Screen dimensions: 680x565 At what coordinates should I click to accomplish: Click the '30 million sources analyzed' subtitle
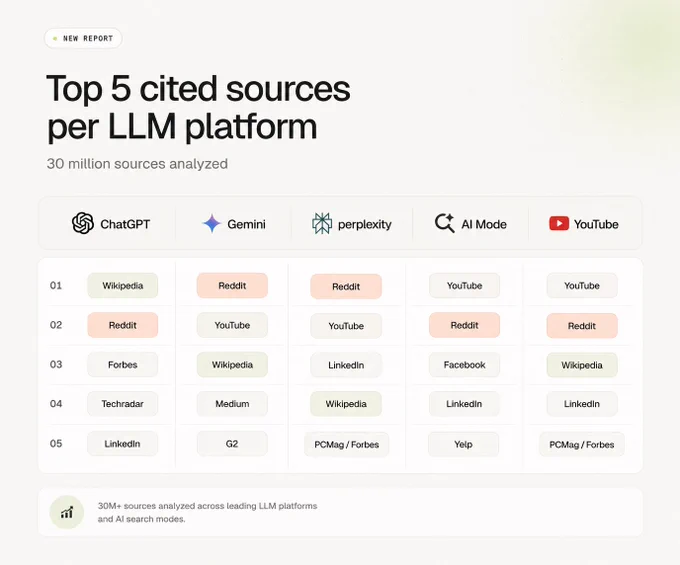(137, 164)
